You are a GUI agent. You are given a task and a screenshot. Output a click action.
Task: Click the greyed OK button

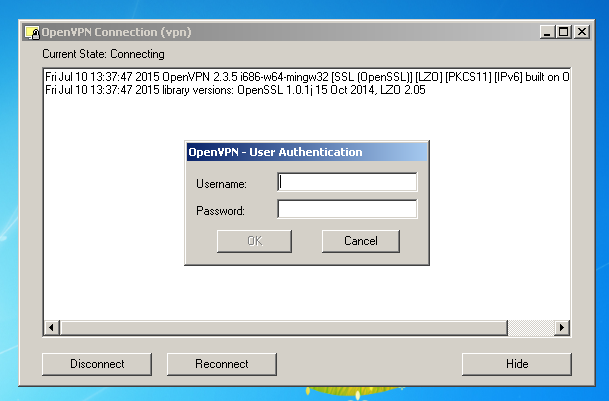254,241
